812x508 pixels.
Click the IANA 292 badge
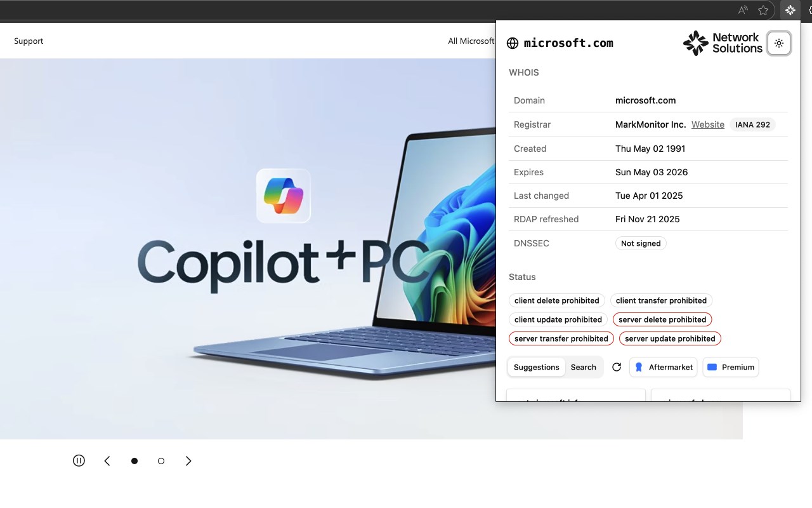point(752,124)
